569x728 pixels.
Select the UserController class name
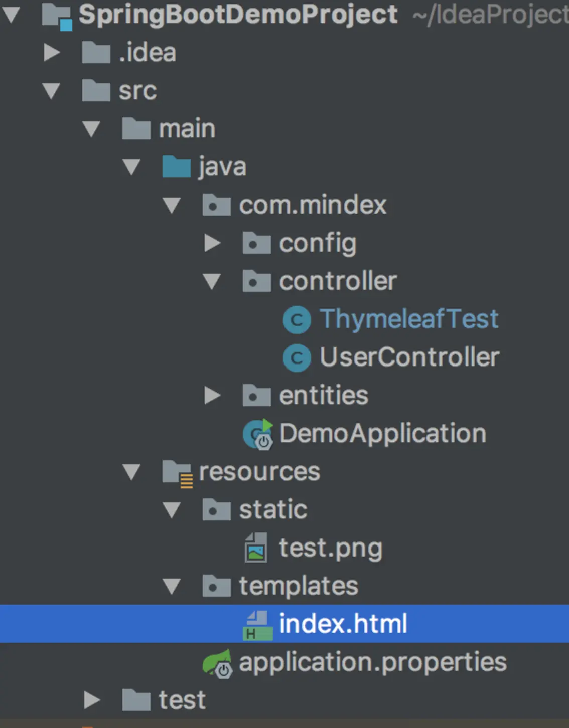(x=409, y=357)
